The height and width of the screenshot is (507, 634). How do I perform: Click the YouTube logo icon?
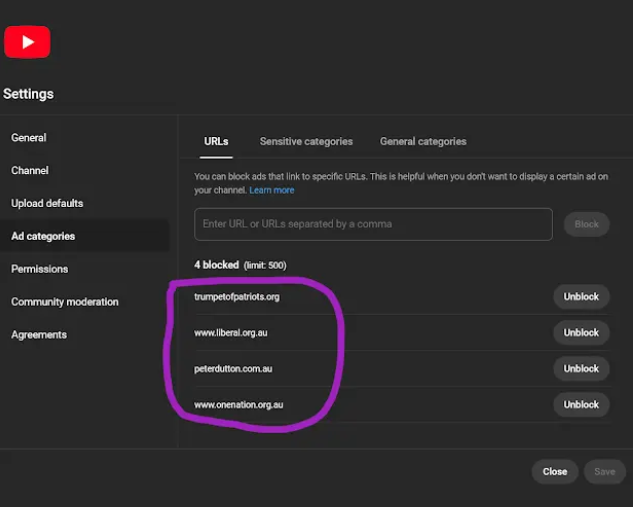[27, 42]
